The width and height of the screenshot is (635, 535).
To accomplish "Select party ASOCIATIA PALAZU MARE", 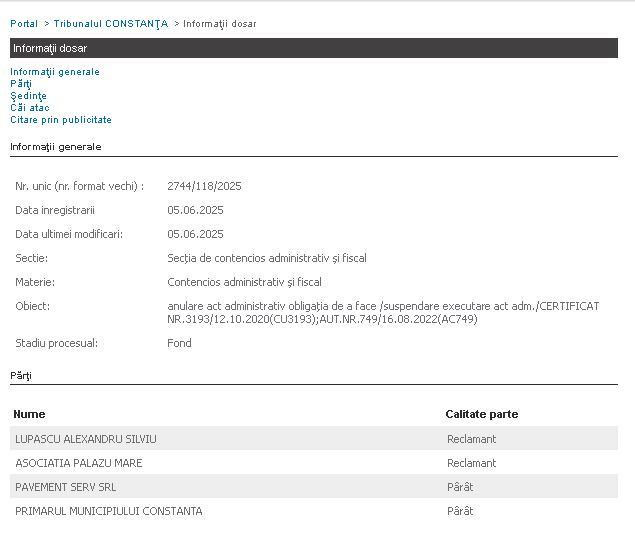I will (x=79, y=463).
